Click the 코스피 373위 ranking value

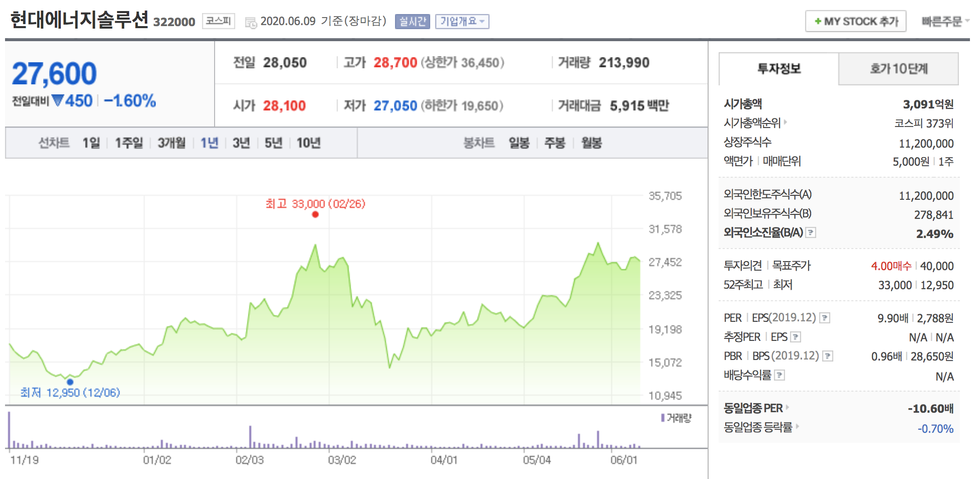click(x=924, y=123)
